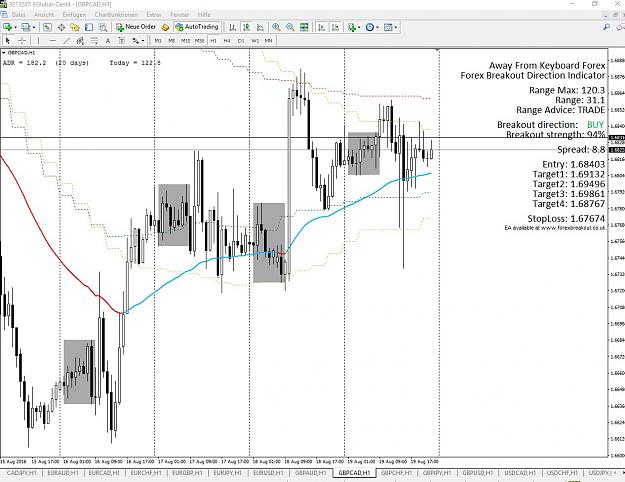Click the Zoom Out magnifier

(x=290, y=27)
